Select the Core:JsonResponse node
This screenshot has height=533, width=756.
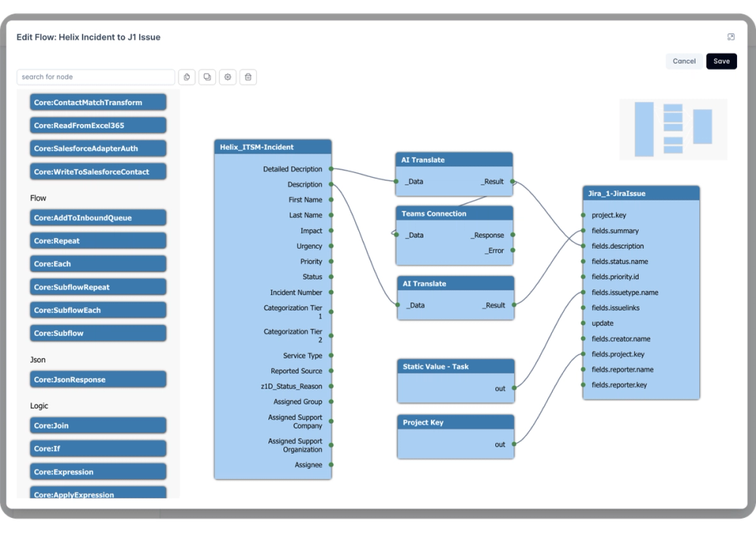click(x=98, y=380)
